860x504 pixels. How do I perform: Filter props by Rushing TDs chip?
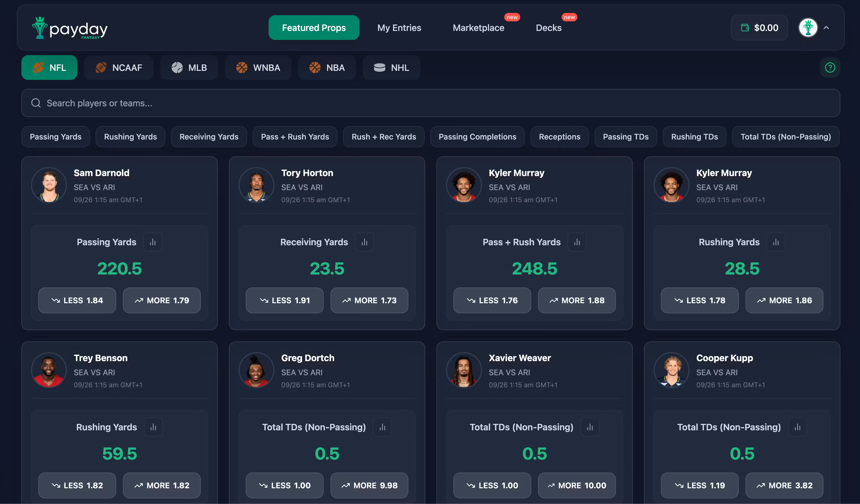tap(694, 137)
